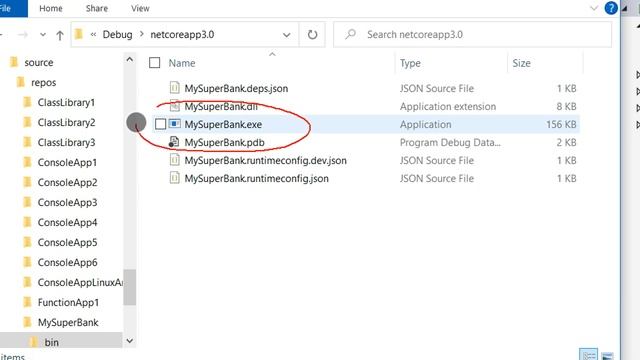Screen dimensions: 640x360
Task: Switch to the Home ribbon tab
Action: 51,8
